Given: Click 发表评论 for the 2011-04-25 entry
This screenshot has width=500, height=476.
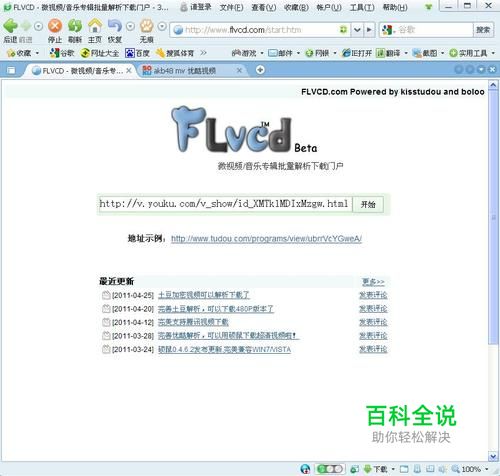Looking at the screenshot, I should [x=373, y=295].
